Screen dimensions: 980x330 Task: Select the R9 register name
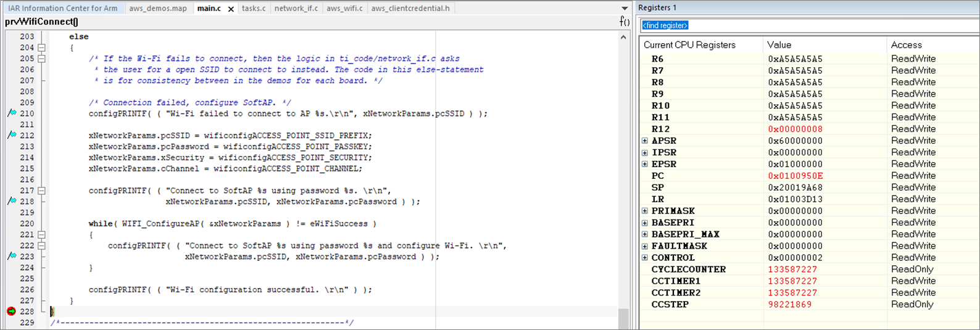pos(657,94)
